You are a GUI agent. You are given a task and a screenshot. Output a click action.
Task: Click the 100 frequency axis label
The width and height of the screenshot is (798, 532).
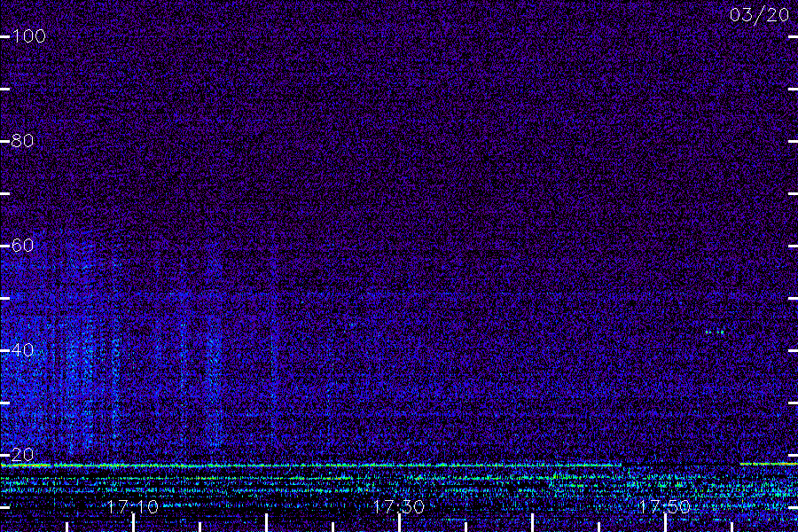click(28, 36)
